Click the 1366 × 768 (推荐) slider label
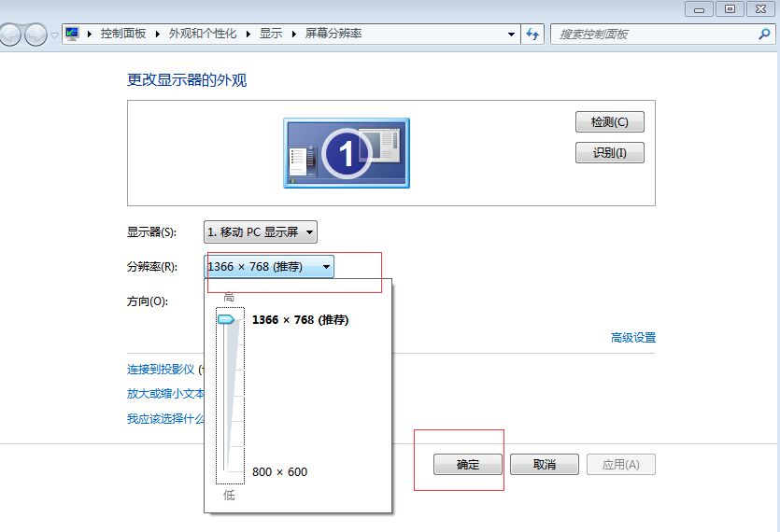780x532 pixels. (x=301, y=320)
